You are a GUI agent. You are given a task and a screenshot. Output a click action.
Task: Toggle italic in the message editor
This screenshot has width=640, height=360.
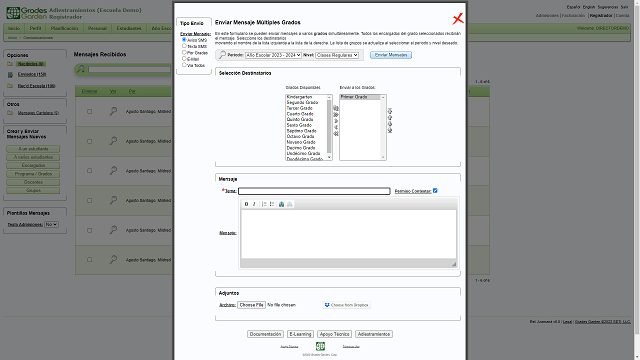(254, 204)
